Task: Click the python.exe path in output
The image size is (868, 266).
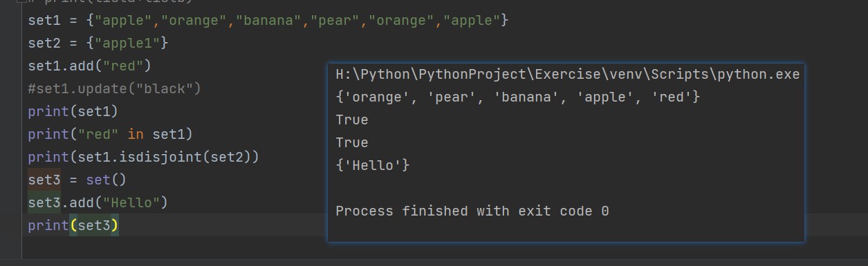Action: coord(568,74)
